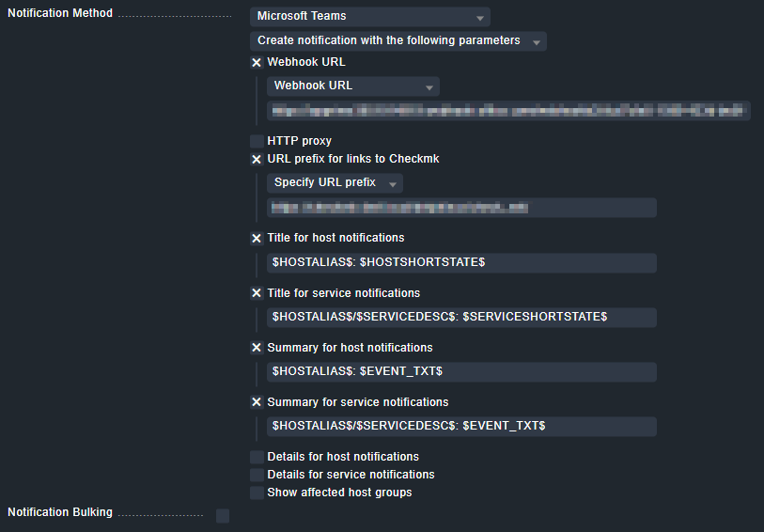This screenshot has width=764, height=532.
Task: Uncheck URL prefix for links to Checkmk
Action: pyautogui.click(x=257, y=160)
